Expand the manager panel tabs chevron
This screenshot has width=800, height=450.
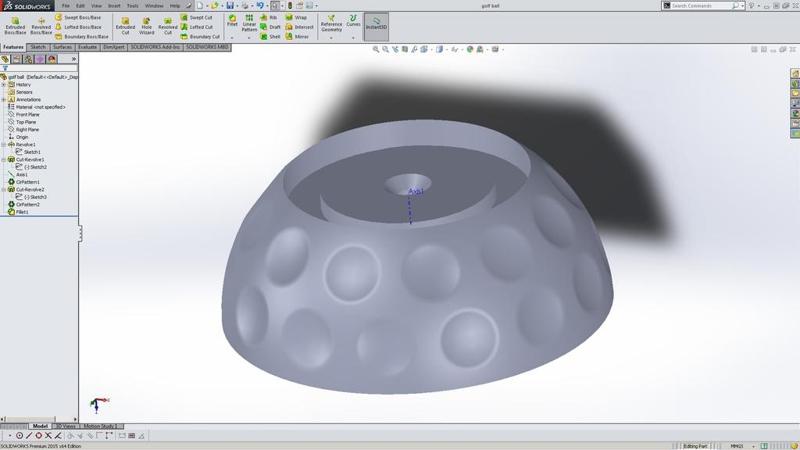73,59
